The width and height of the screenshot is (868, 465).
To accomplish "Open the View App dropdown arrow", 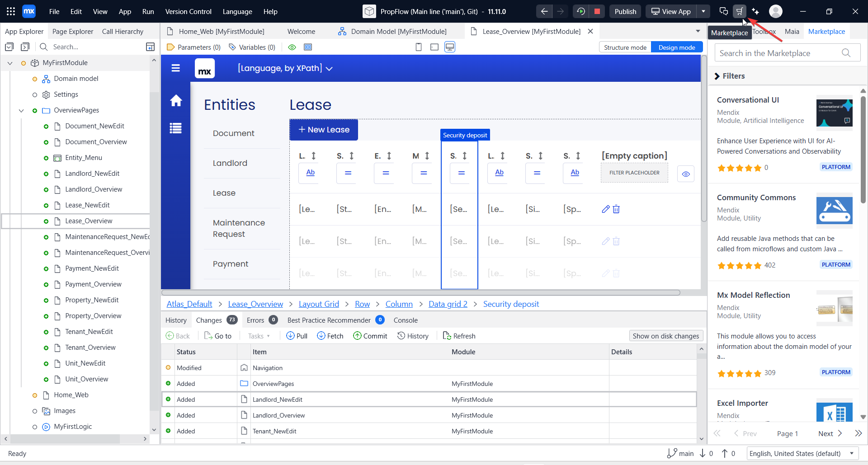I will coord(703,11).
